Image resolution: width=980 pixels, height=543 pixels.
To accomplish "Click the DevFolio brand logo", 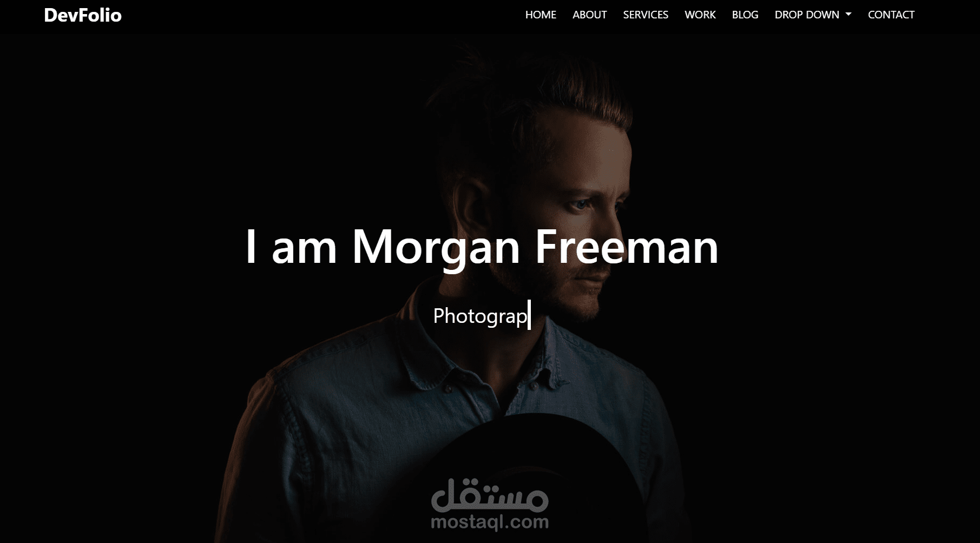I will point(83,15).
